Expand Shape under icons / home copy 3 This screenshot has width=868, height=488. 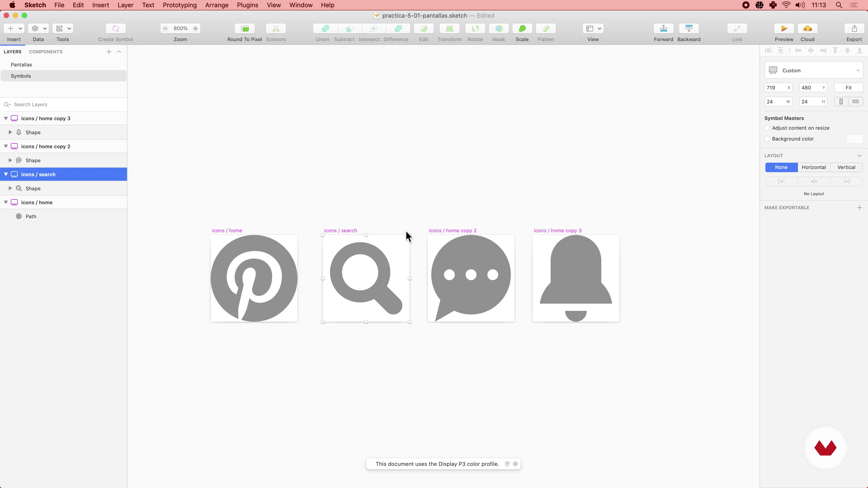[x=10, y=132]
